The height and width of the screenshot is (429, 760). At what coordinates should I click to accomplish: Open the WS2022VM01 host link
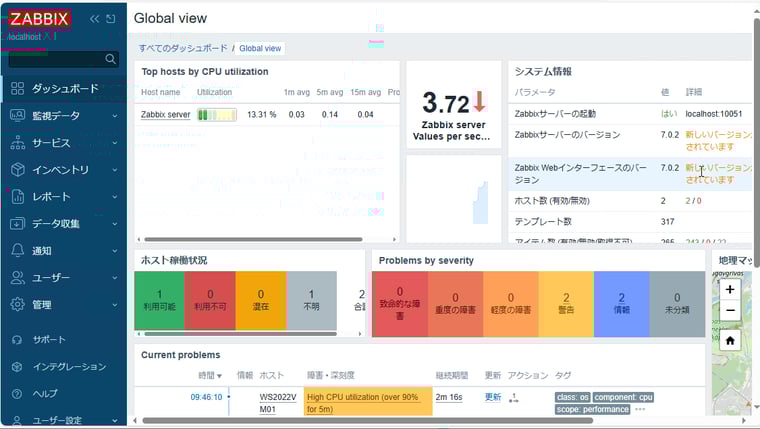278,403
